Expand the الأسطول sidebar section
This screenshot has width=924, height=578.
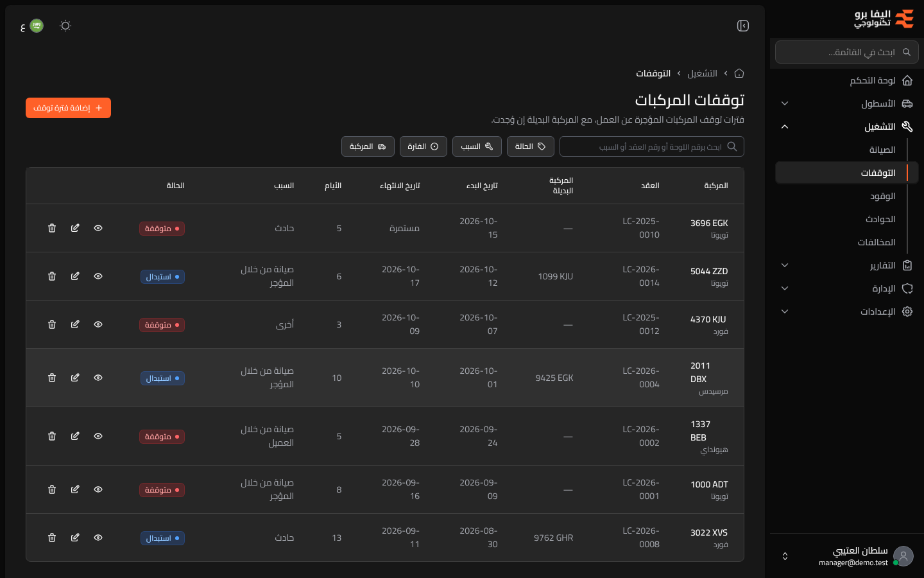847,103
